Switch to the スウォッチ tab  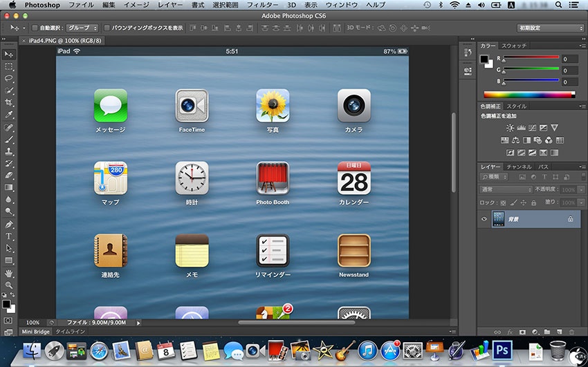point(514,46)
